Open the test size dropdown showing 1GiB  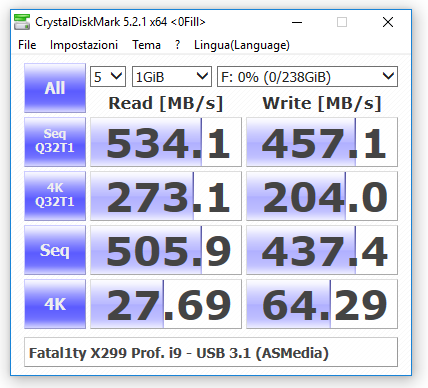172,77
